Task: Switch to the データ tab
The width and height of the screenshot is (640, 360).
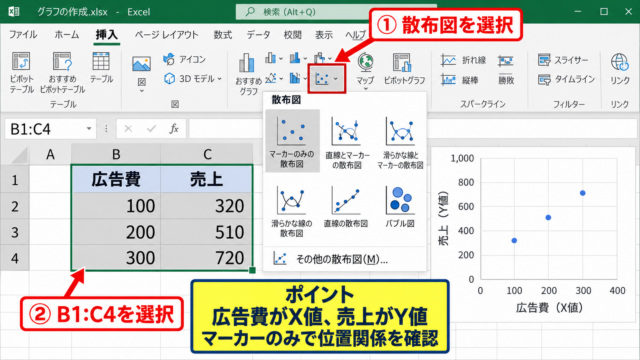Action: (258, 35)
